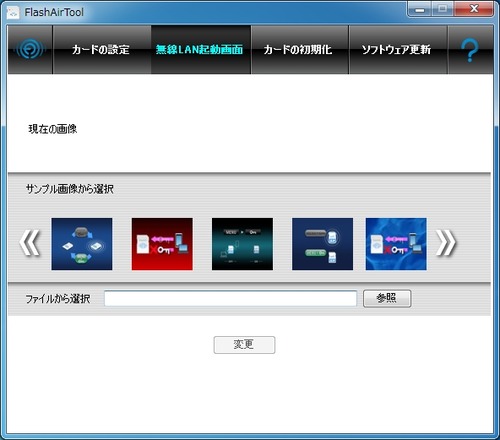Select the 無線LAN起動画面 tab
The width and height of the screenshot is (500, 440).
pyautogui.click(x=200, y=50)
